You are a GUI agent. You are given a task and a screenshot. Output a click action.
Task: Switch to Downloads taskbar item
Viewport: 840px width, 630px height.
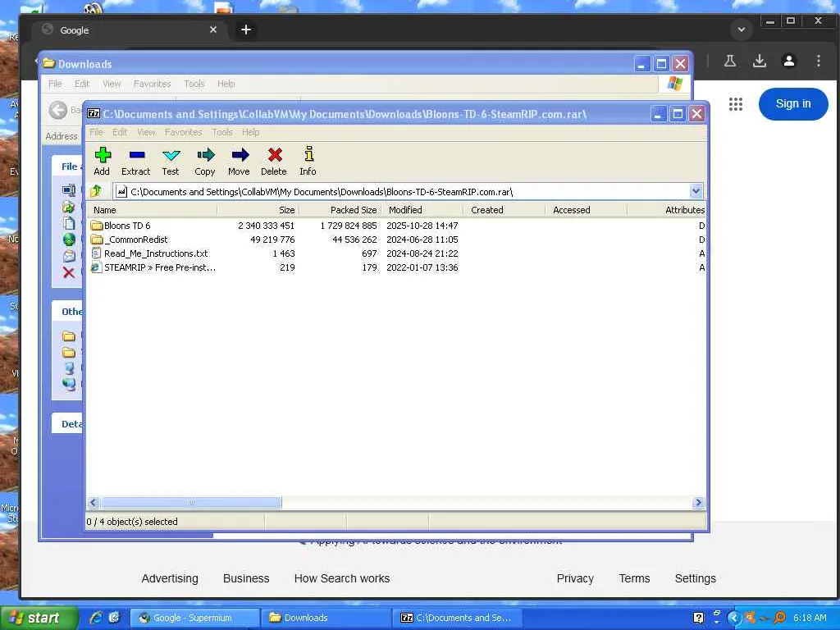click(x=326, y=618)
